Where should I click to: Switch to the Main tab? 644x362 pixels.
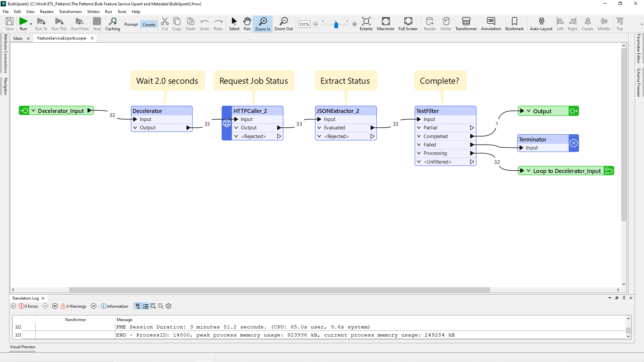[x=17, y=38]
